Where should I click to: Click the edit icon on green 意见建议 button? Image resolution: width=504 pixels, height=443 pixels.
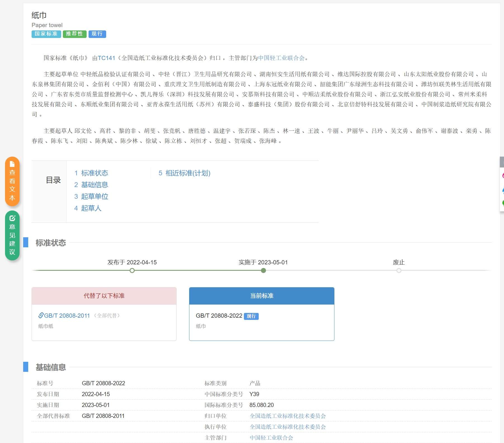tap(12, 218)
